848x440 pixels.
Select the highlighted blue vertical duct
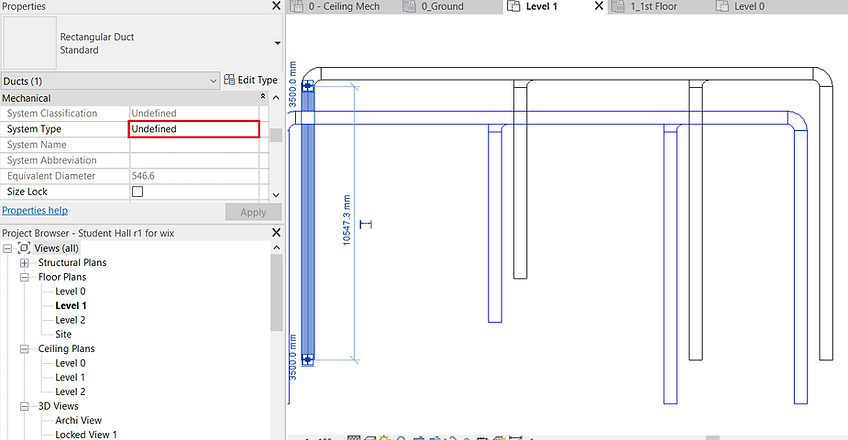click(308, 222)
